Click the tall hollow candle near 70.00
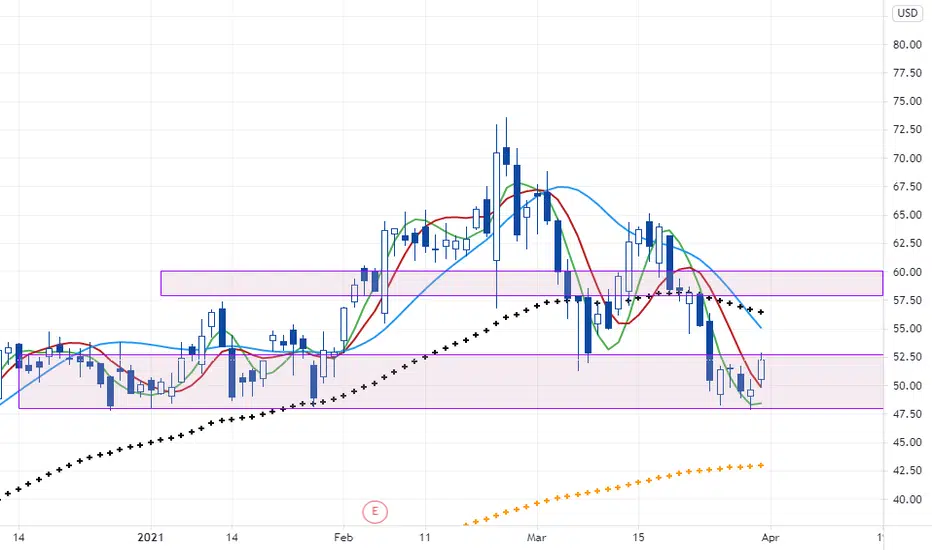 [496, 206]
